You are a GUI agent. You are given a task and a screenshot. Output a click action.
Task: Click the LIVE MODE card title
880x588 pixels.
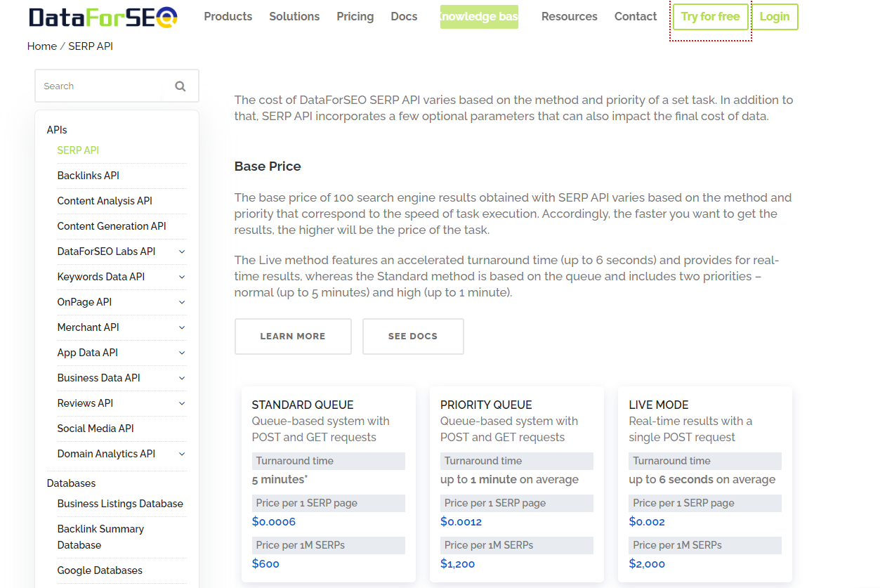[x=659, y=405]
